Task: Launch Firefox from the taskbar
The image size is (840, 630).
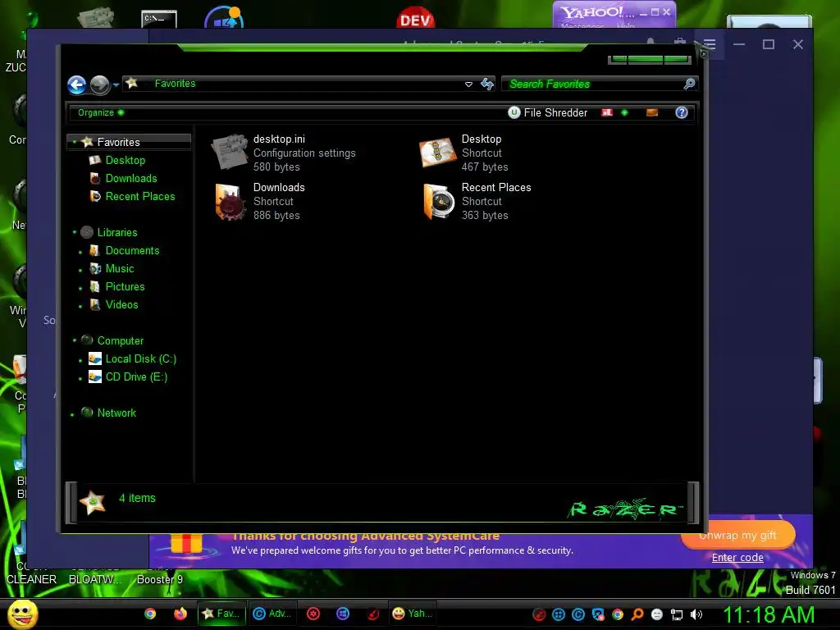Action: point(180,614)
